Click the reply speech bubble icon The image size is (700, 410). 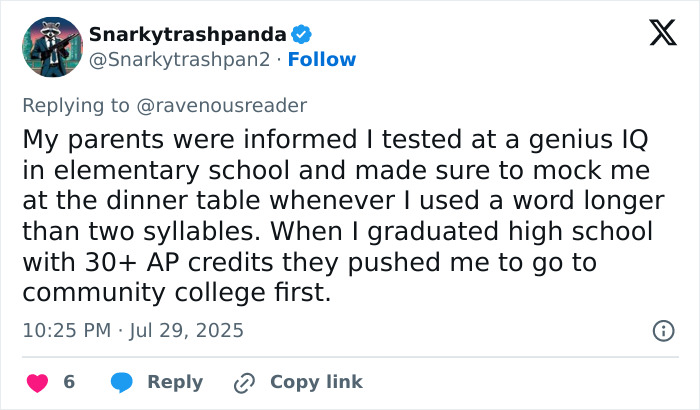(x=122, y=382)
